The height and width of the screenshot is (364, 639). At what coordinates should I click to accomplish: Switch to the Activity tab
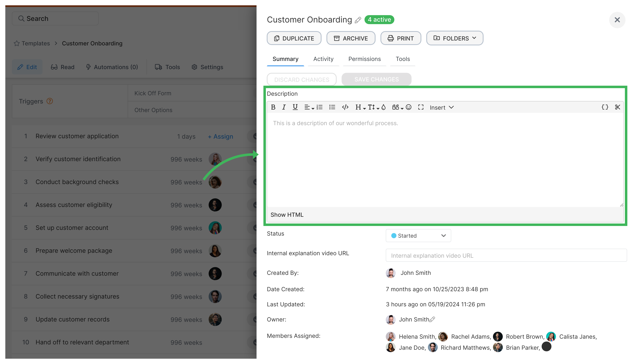[323, 59]
